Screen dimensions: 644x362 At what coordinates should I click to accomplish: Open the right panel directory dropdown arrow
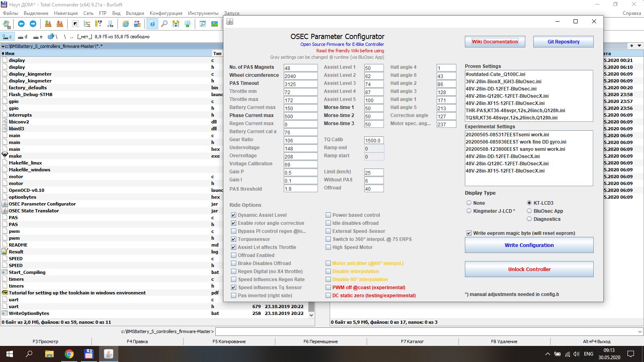pyautogui.click(x=639, y=46)
